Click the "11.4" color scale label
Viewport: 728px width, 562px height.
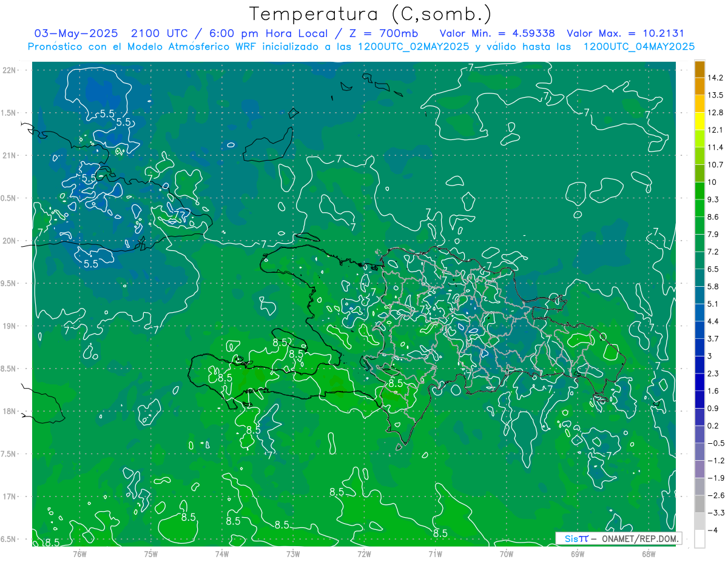pyautogui.click(x=716, y=147)
